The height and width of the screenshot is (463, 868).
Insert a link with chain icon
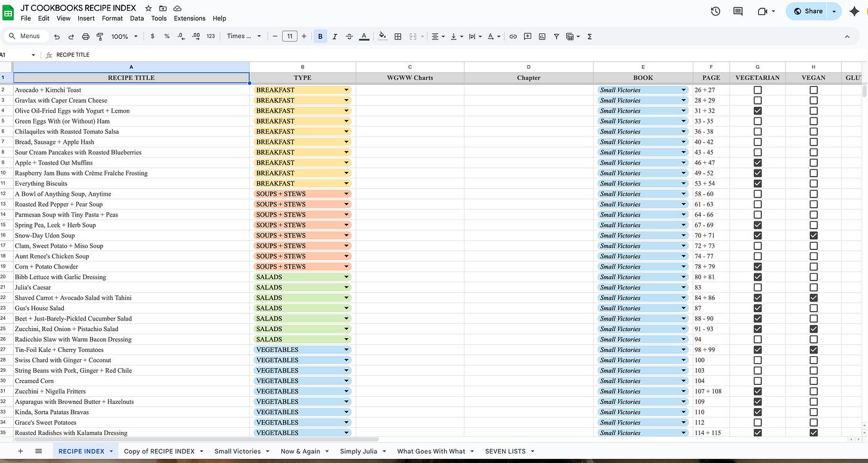tap(513, 36)
